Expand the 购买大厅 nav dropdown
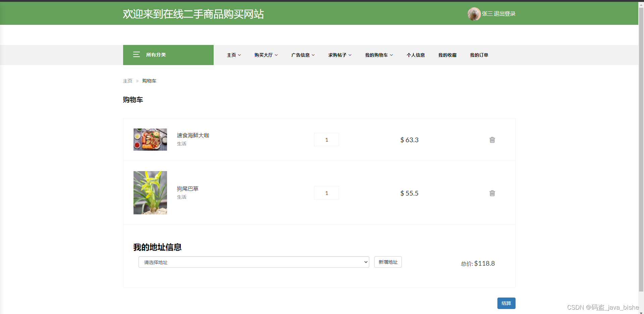644x314 pixels. tap(266, 55)
